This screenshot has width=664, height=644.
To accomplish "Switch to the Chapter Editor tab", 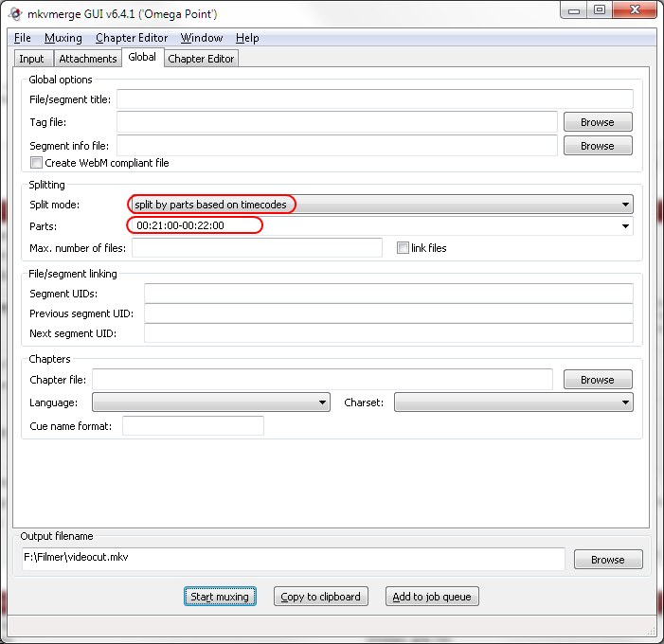I will (x=201, y=59).
